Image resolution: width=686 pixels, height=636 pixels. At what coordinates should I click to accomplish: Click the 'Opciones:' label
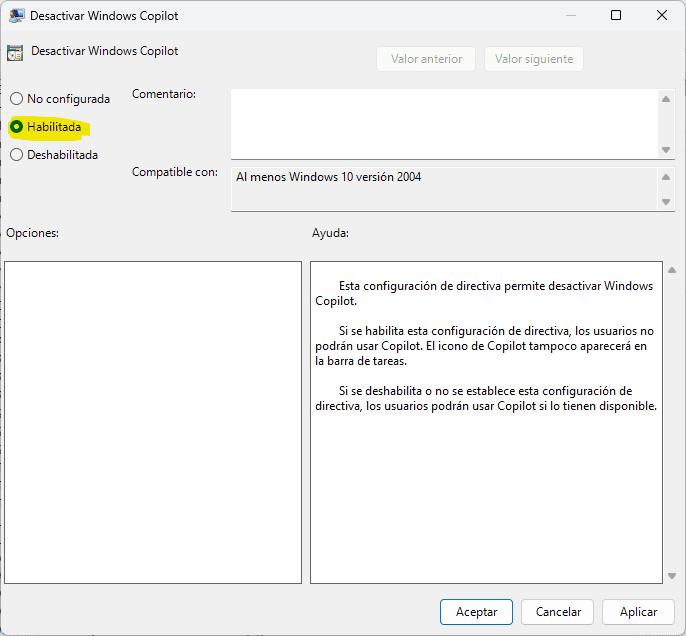pyautogui.click(x=32, y=233)
